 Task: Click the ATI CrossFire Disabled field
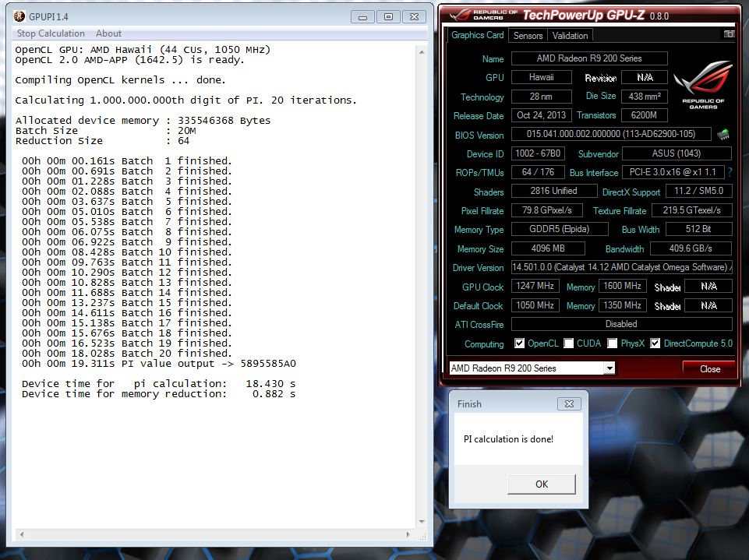coord(621,324)
